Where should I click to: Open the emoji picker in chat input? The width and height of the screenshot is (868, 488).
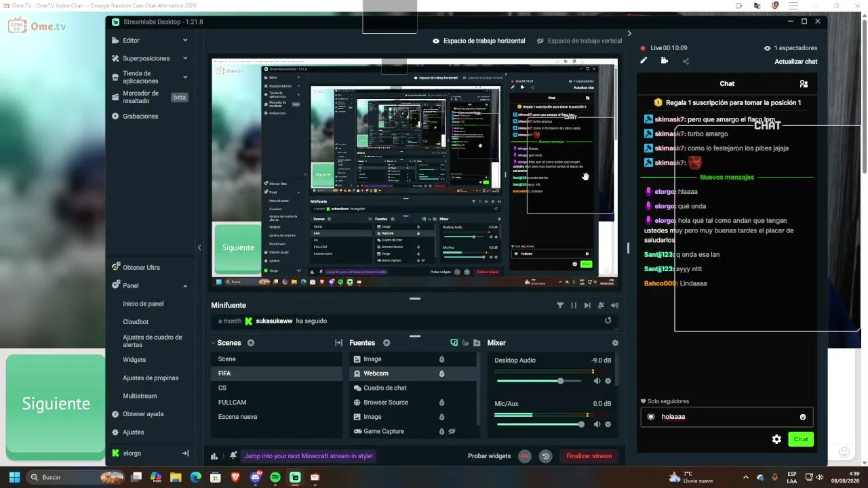803,417
